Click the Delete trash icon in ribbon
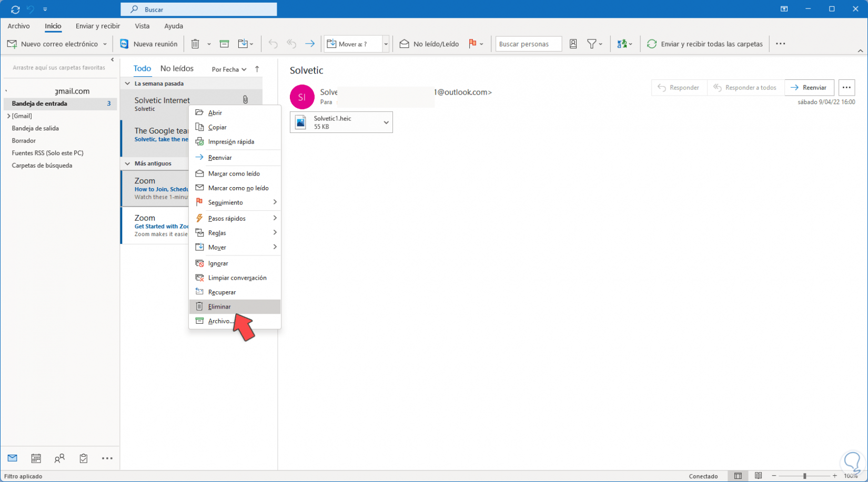868x482 pixels. coord(195,44)
